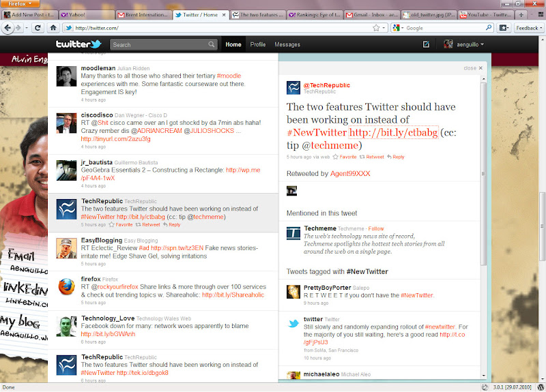
Task: Click the @techmeme mention in large tweet
Action: point(330,145)
